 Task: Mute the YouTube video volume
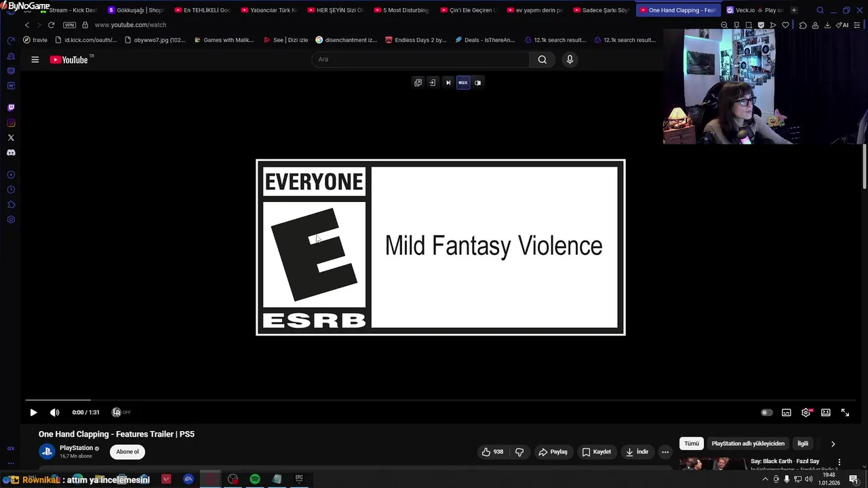pyautogui.click(x=55, y=412)
